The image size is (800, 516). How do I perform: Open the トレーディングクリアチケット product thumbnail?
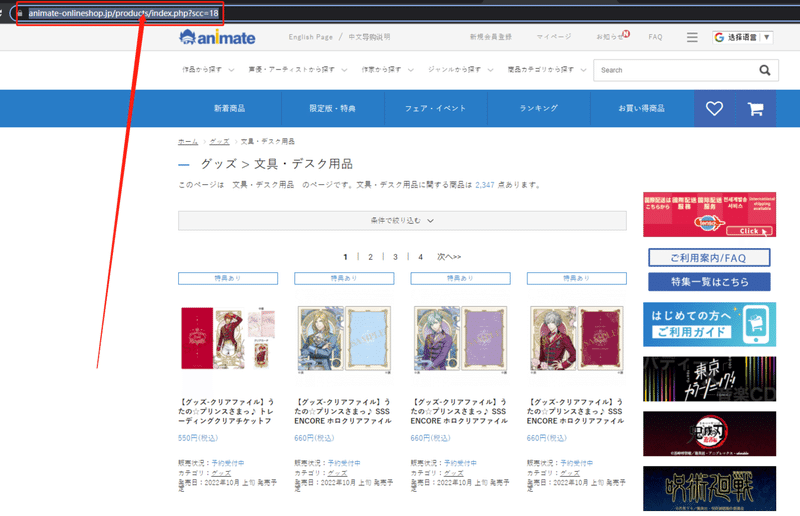point(228,338)
